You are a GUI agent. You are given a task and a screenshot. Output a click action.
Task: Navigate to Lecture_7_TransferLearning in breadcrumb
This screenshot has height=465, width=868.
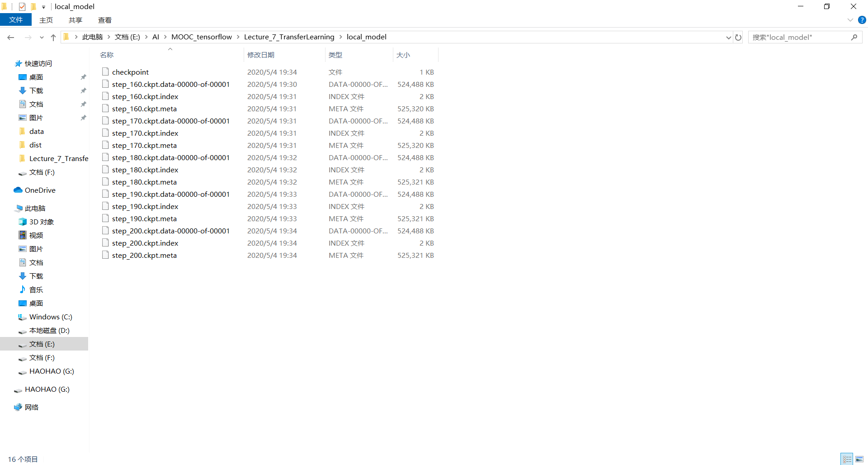click(289, 37)
